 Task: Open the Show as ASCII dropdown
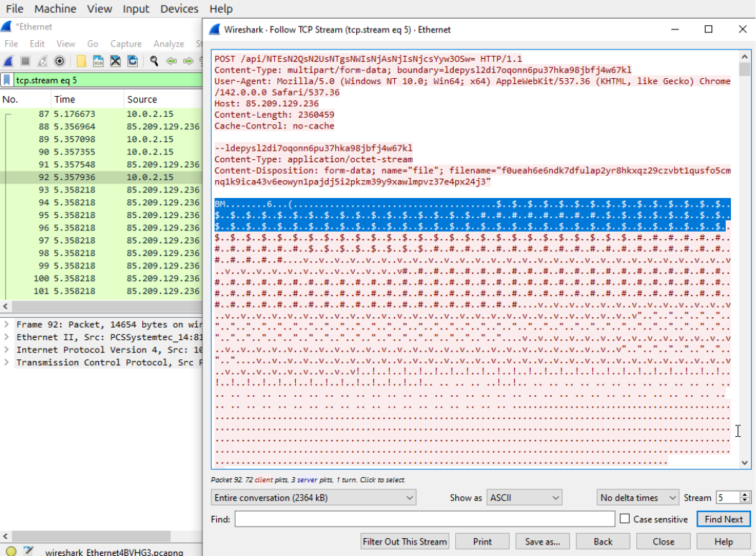coord(524,497)
